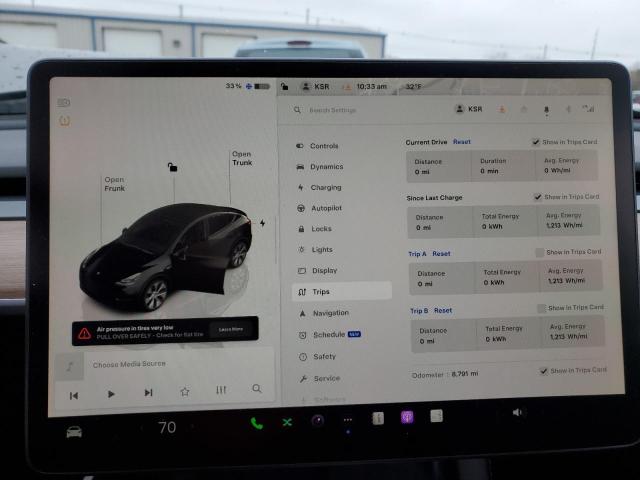Open the Schedule settings menu
Viewport: 640px width, 480px height.
pos(330,335)
